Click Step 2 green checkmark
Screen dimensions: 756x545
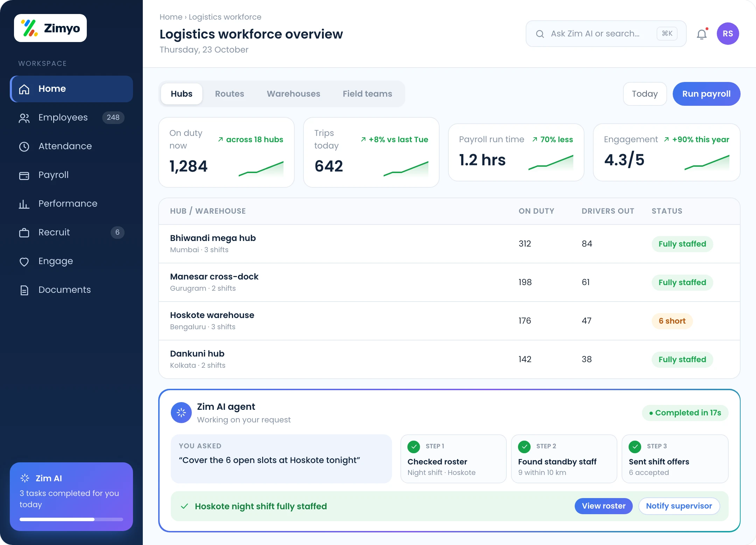pos(524,447)
